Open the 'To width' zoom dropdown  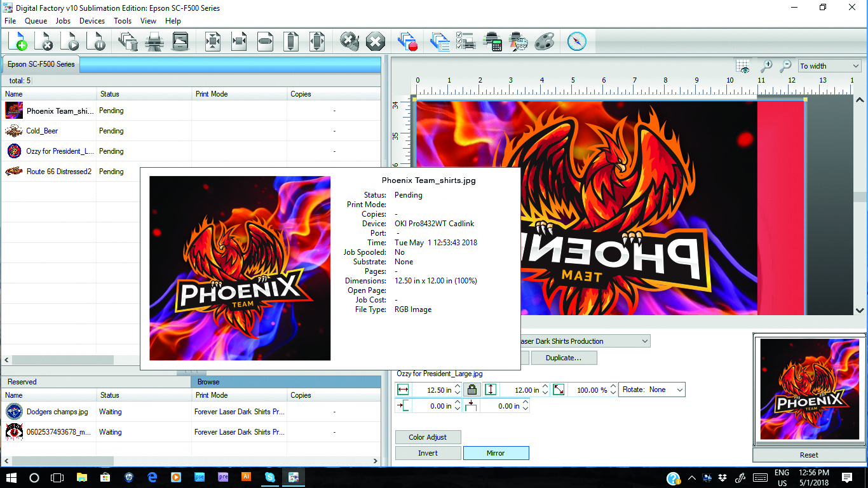(x=829, y=66)
